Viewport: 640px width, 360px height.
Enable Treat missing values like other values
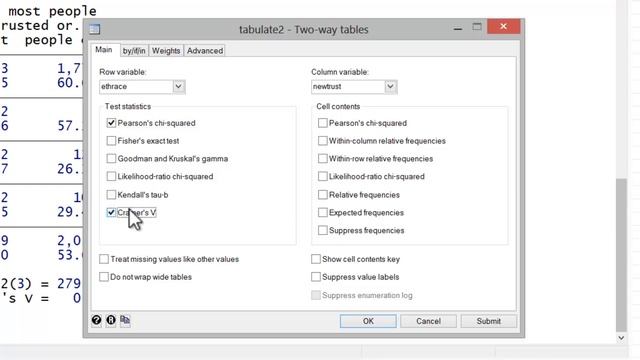[x=104, y=259]
